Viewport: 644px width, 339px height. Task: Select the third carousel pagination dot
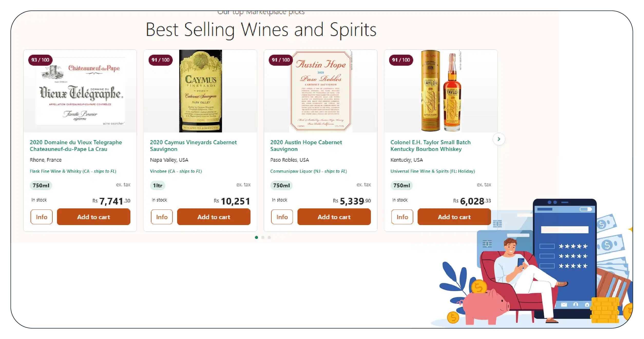[269, 237]
